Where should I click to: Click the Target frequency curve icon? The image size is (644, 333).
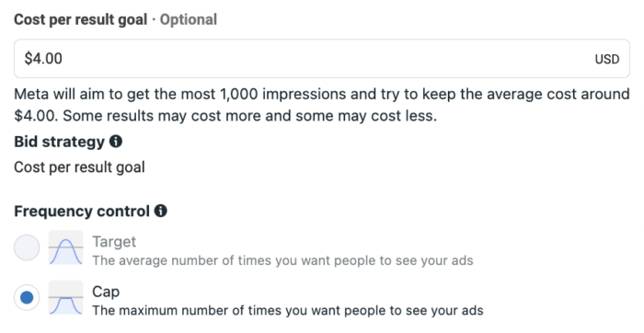(65, 247)
